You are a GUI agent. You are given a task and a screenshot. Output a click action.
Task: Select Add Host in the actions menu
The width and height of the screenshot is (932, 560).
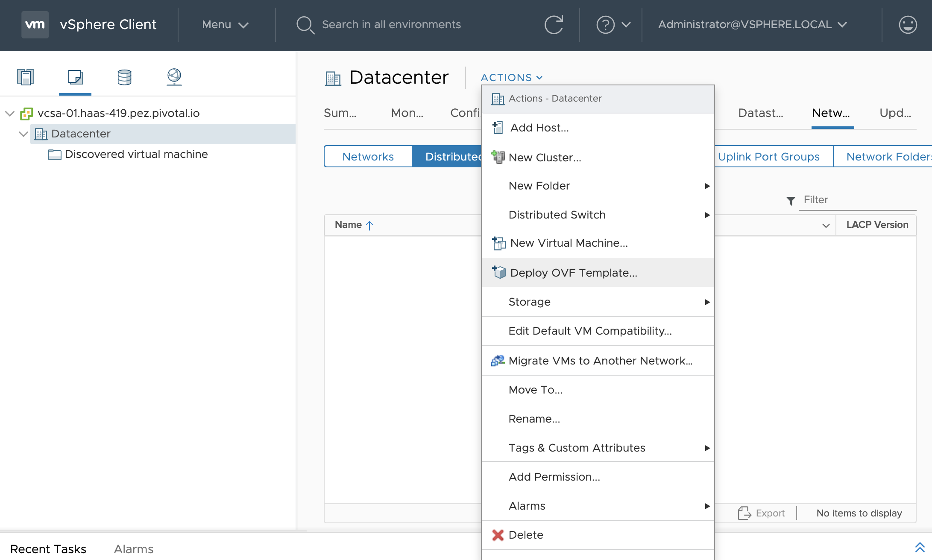tap(539, 128)
